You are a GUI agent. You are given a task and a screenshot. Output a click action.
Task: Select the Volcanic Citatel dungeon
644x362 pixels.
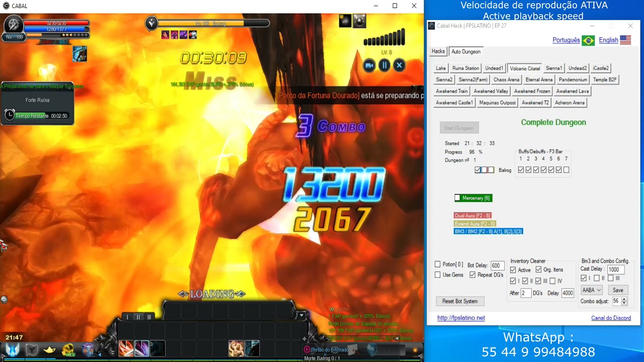[x=525, y=68]
